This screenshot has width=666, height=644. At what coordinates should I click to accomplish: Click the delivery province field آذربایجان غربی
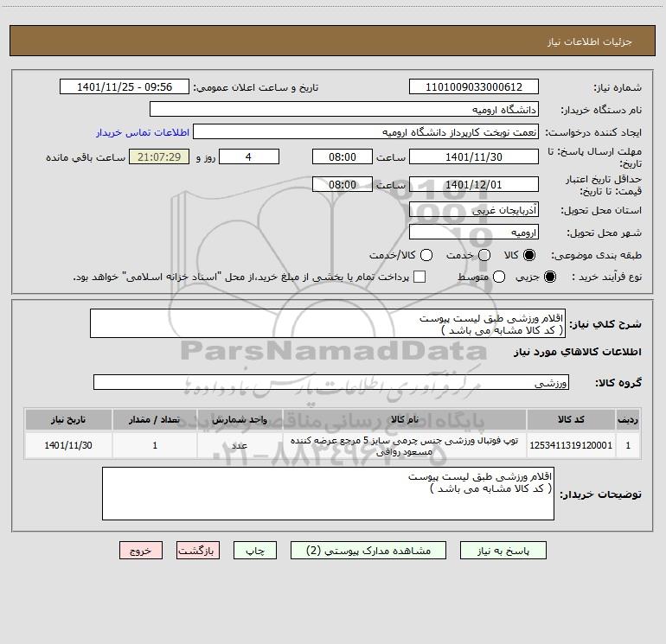click(x=474, y=210)
